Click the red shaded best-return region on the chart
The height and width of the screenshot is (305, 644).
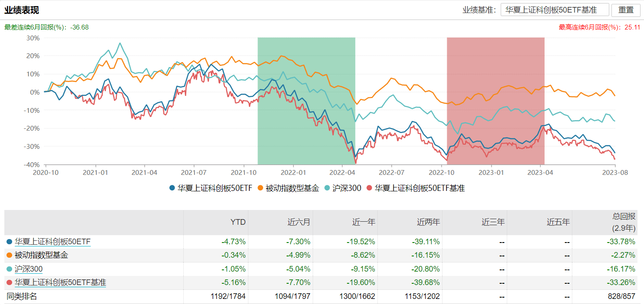495,101
